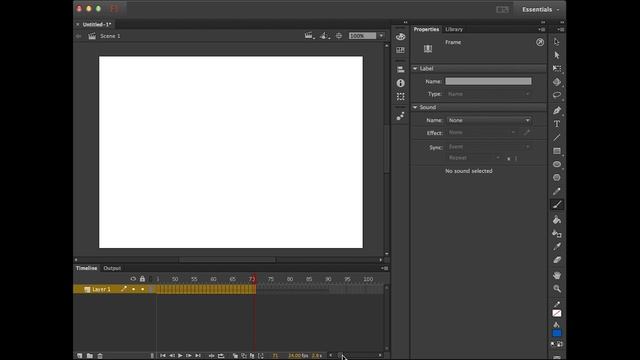
Task: Toggle the Loop playback button
Action: coord(221,356)
